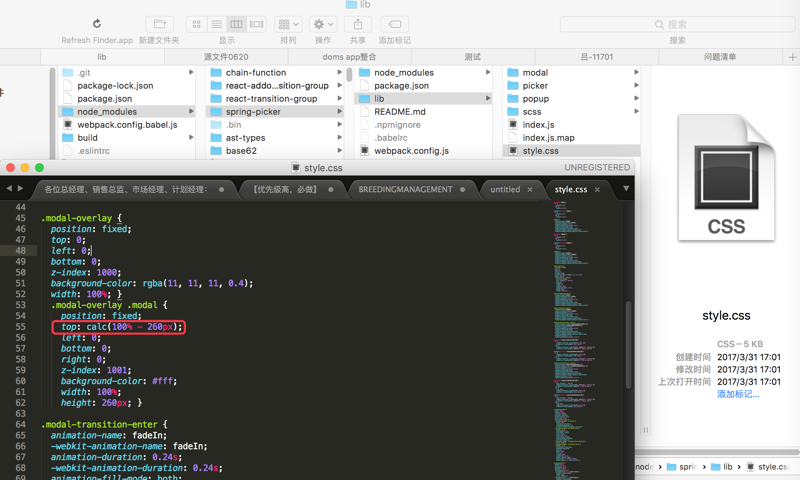Expand the lib folder arrow
Viewport: 800px width, 480px height.
pos(488,98)
